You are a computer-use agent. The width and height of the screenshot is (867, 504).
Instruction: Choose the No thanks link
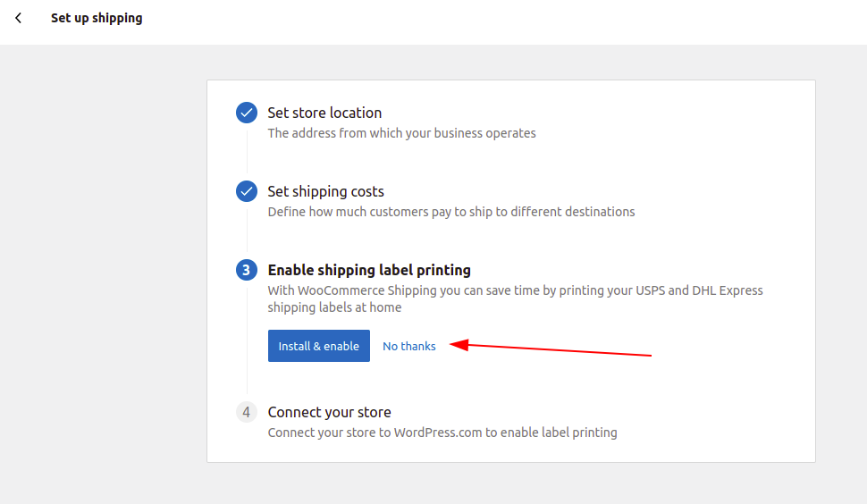pyautogui.click(x=408, y=346)
